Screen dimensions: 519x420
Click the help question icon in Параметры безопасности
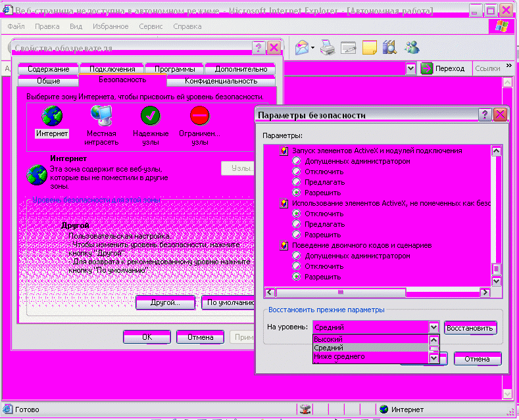point(485,115)
